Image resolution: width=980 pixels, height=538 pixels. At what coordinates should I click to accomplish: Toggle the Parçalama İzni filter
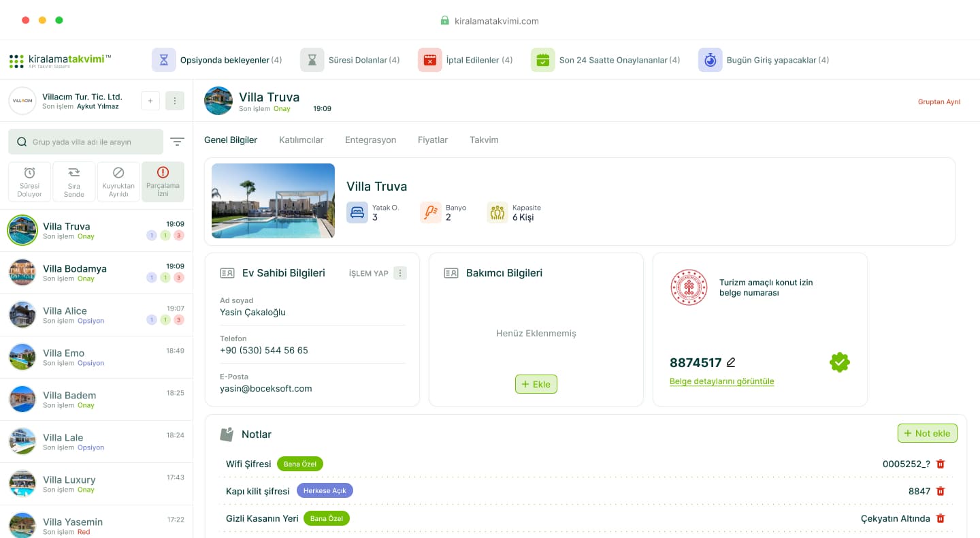tap(163, 182)
